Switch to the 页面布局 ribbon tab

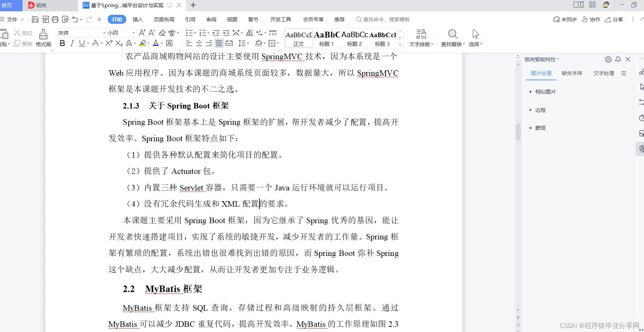[x=164, y=19]
